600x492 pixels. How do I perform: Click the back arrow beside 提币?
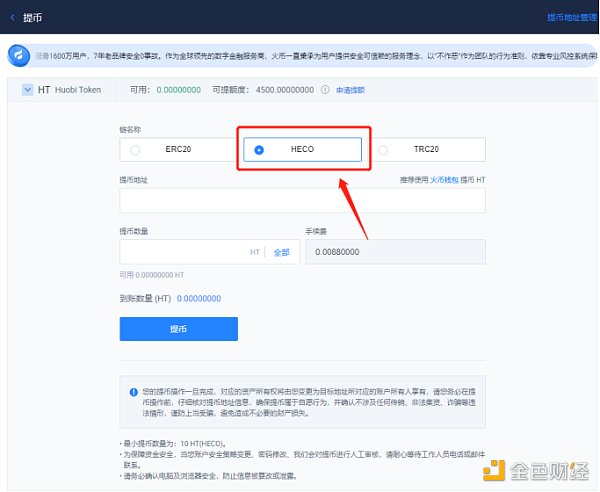13,18
